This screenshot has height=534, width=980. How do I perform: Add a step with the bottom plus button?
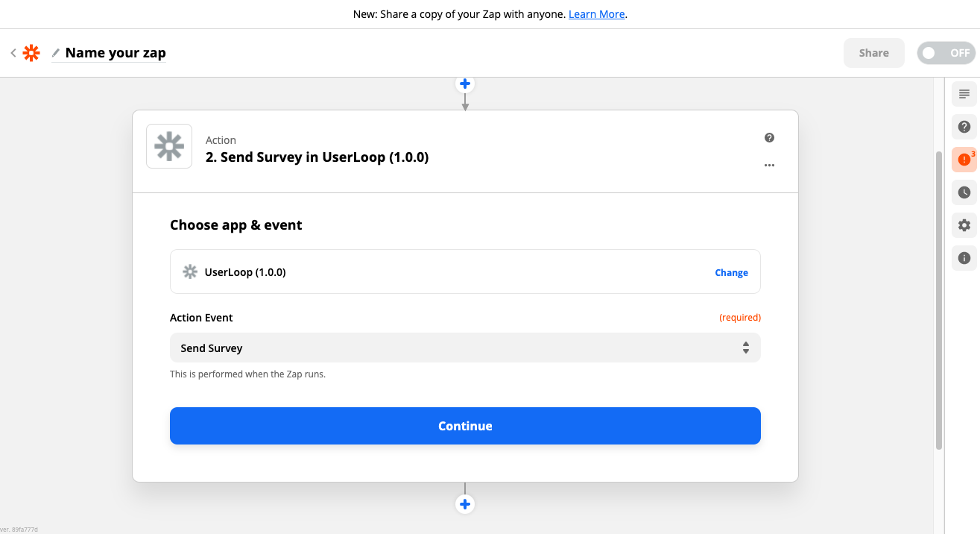(x=465, y=504)
